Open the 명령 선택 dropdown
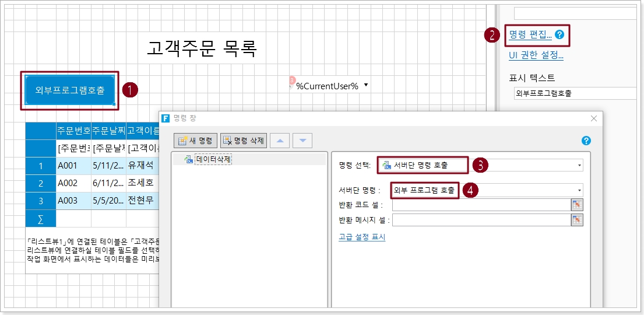This screenshot has width=644, height=315. tap(579, 166)
